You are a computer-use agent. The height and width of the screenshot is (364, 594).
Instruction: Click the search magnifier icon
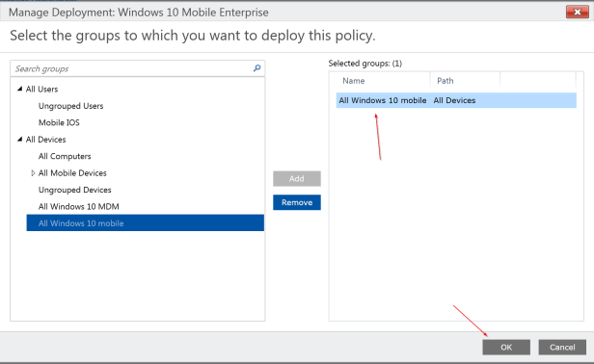coord(256,68)
